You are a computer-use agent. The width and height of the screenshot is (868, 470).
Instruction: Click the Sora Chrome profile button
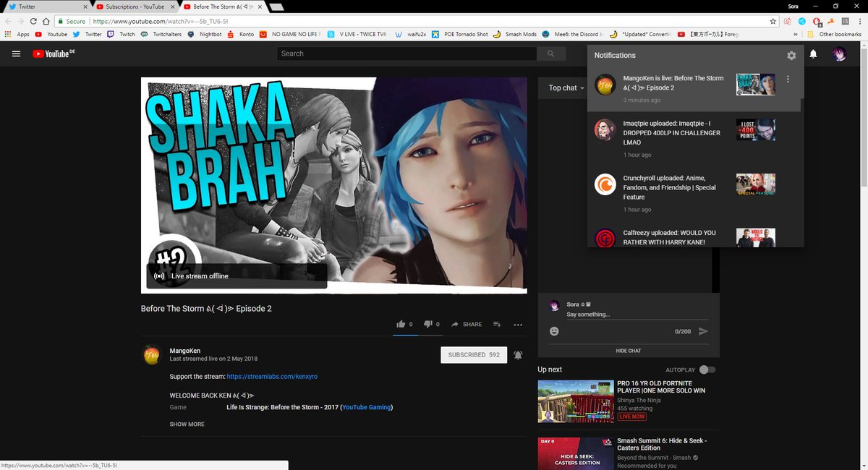[793, 6]
